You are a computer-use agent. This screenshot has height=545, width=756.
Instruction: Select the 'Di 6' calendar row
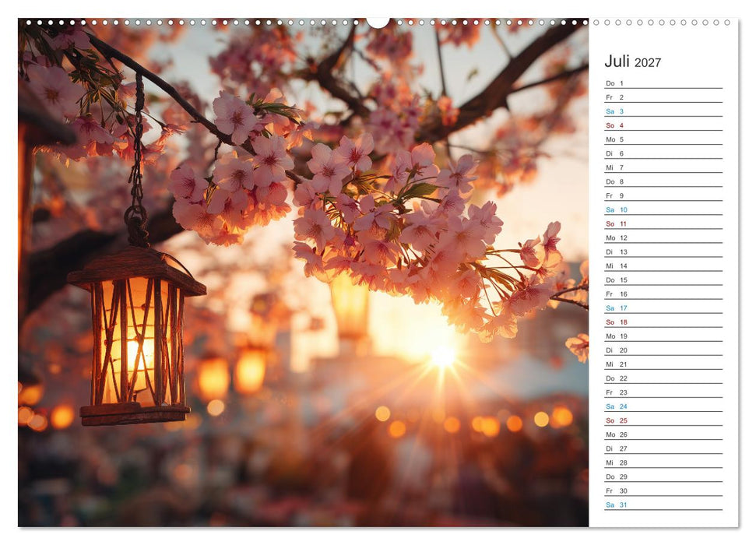663,153
